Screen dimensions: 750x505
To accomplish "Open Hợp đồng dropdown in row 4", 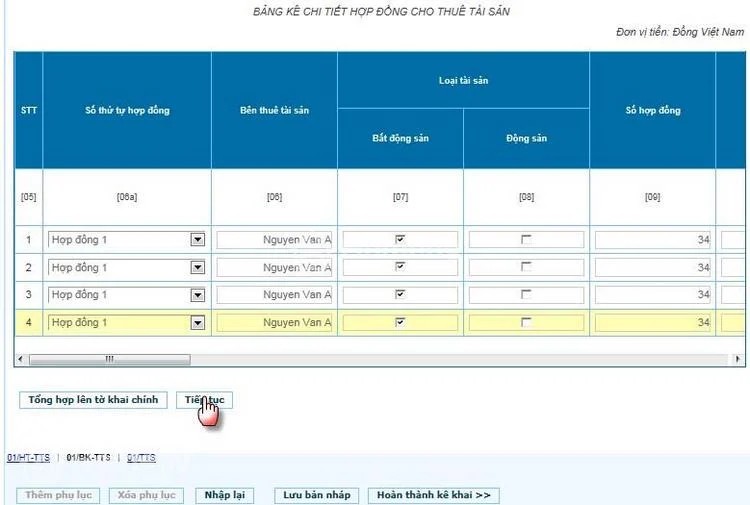I will (x=197, y=323).
